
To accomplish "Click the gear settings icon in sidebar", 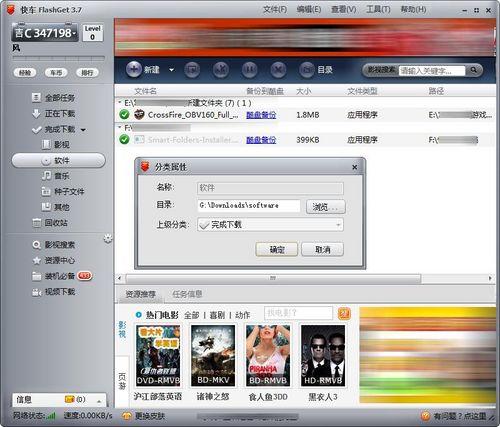I will click(108, 239).
